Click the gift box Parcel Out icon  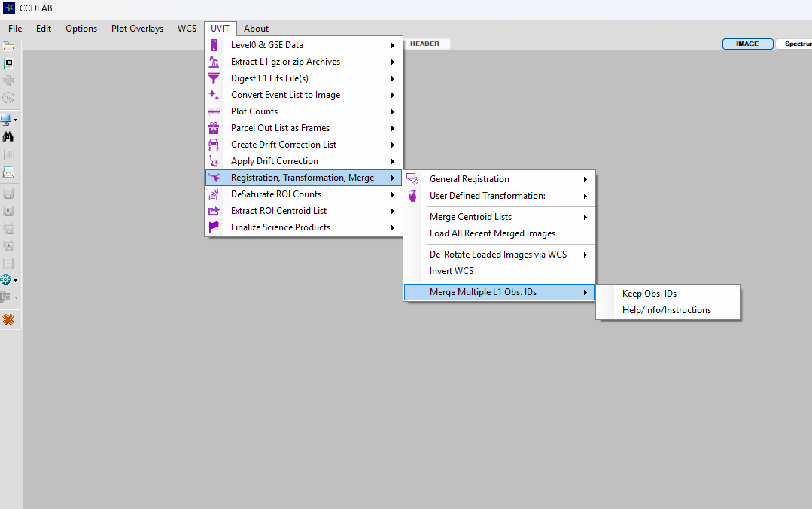(x=214, y=128)
